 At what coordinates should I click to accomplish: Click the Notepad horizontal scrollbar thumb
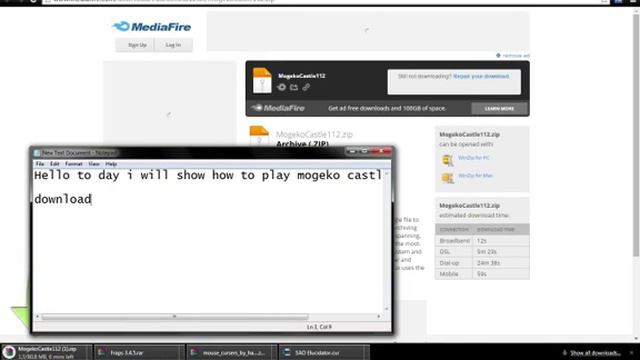[175, 316]
